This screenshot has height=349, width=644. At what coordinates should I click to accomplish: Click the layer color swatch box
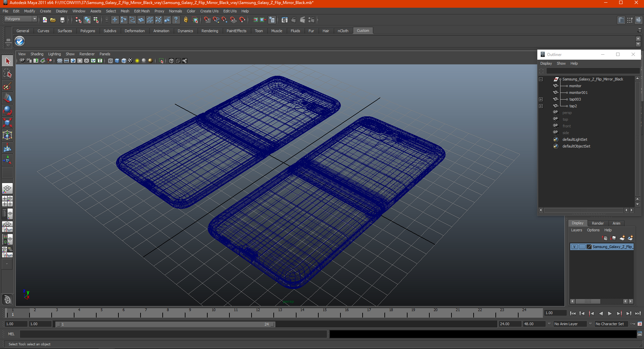click(589, 247)
